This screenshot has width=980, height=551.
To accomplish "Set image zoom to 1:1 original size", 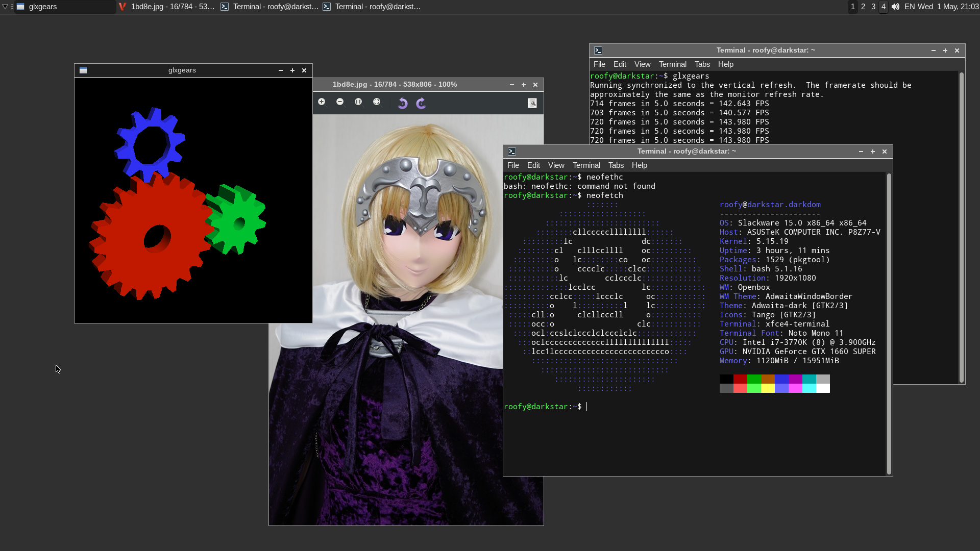I will pos(358,102).
